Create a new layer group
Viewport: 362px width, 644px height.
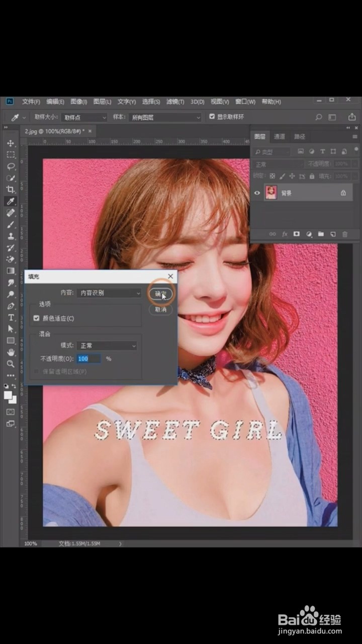point(320,234)
